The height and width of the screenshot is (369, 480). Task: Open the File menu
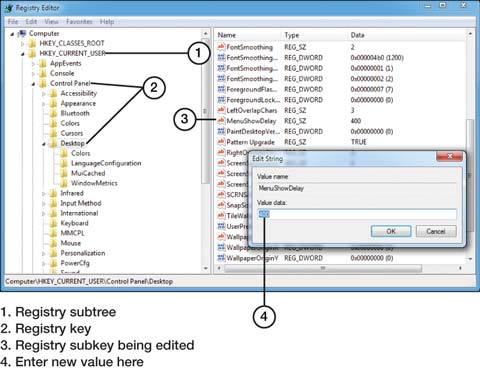(13, 22)
